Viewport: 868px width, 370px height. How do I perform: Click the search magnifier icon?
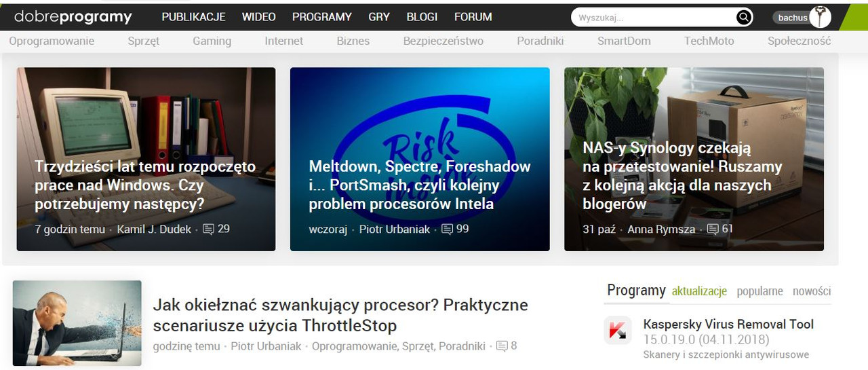coord(744,18)
